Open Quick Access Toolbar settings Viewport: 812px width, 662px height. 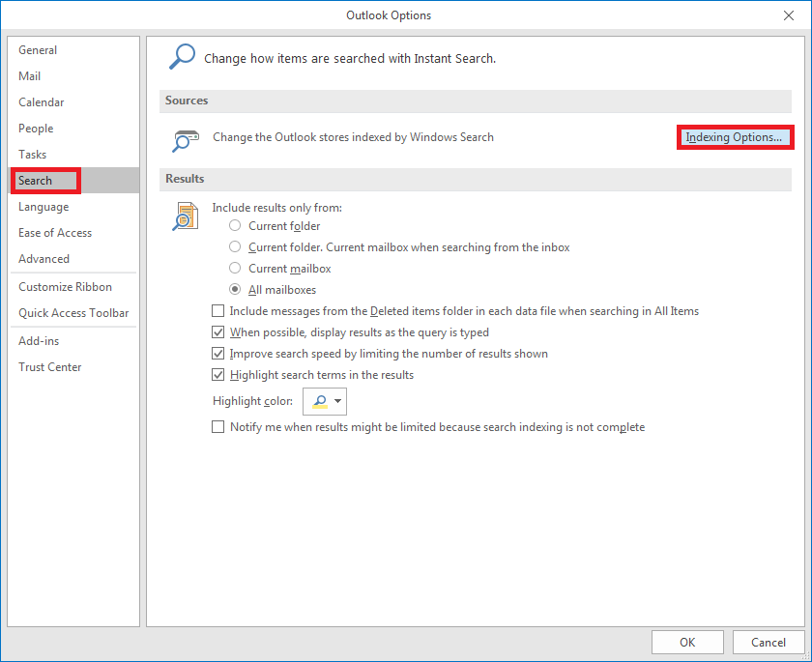pos(73,313)
